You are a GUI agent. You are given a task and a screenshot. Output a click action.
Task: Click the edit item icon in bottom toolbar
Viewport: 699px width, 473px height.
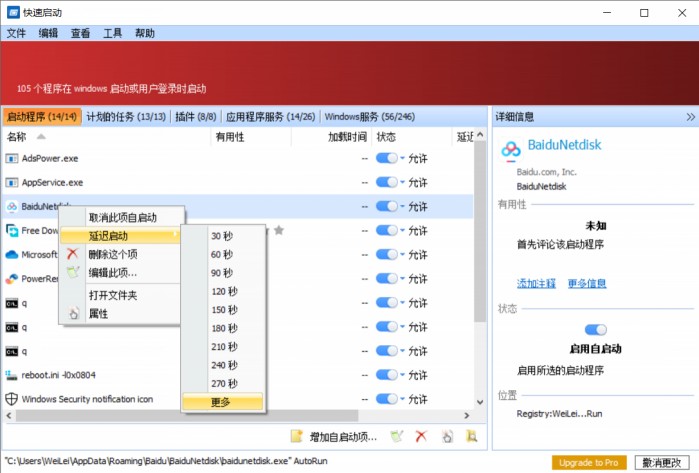(x=397, y=437)
